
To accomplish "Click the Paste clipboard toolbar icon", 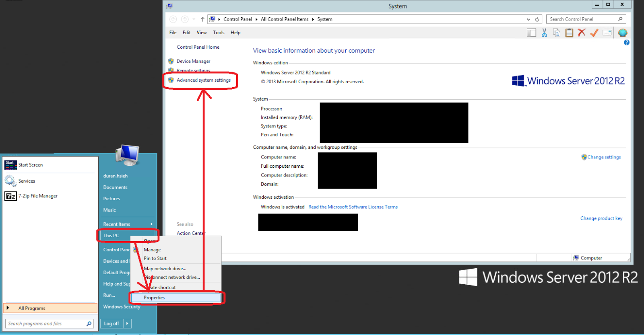I will [x=569, y=33].
